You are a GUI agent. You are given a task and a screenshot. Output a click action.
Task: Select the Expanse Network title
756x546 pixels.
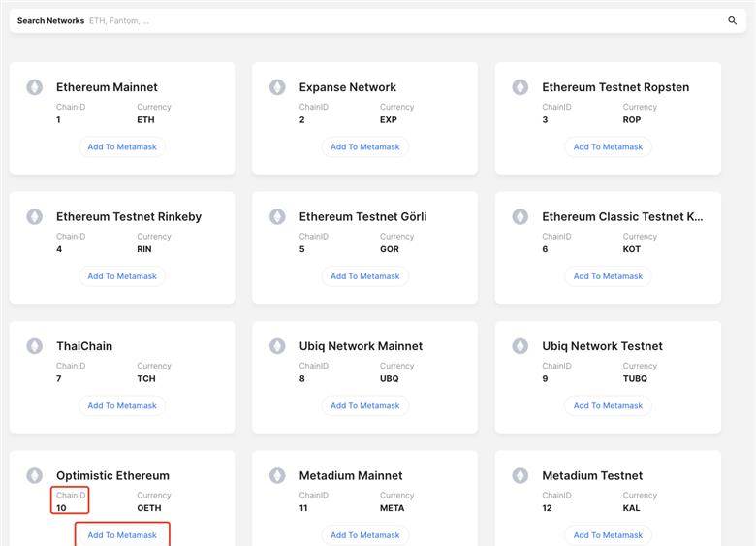(348, 87)
